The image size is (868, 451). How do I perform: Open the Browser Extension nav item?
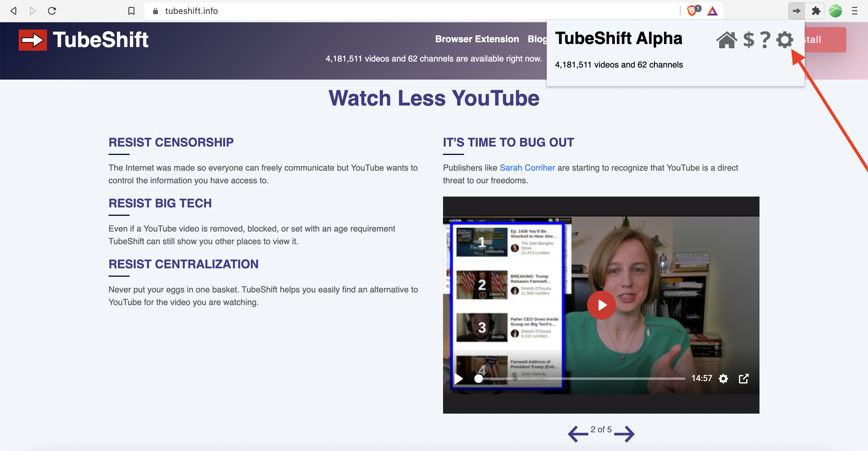[x=477, y=39]
